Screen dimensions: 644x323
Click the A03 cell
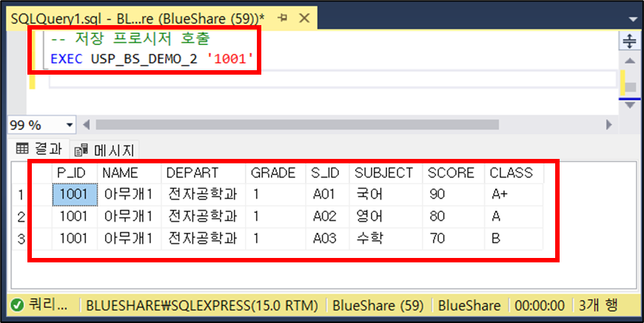coord(327,239)
